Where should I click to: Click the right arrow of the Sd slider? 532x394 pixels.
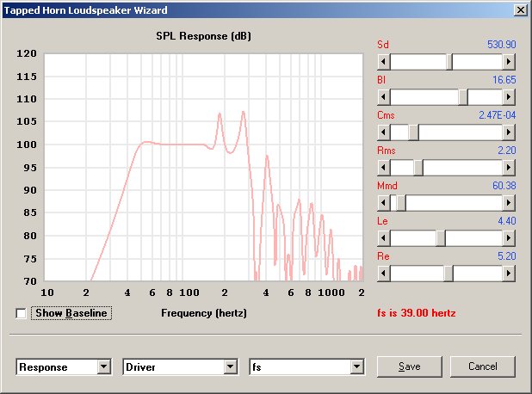point(509,62)
